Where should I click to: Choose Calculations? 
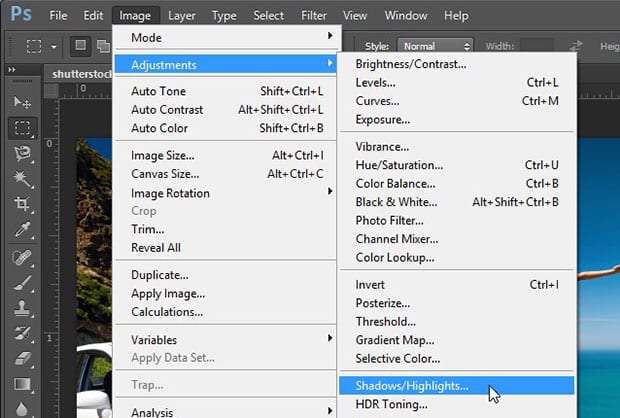point(227,312)
